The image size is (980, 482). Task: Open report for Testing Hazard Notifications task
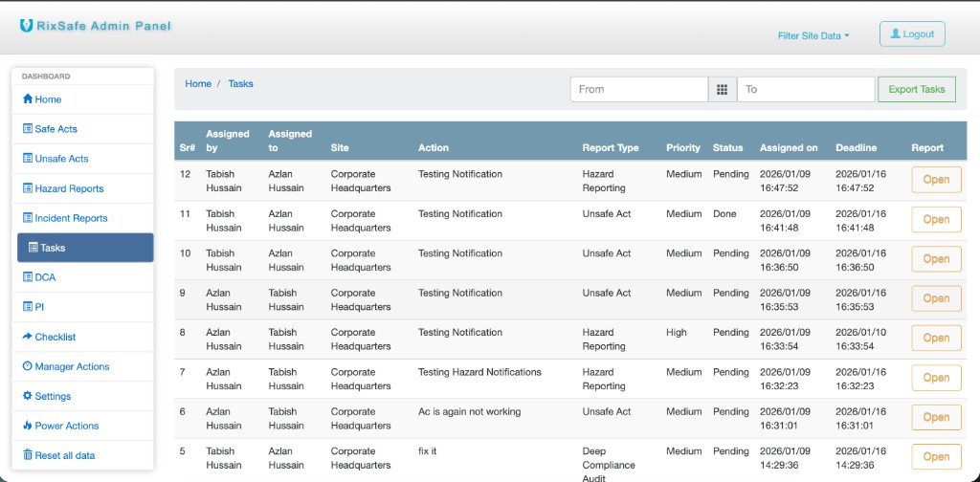pyautogui.click(x=936, y=378)
